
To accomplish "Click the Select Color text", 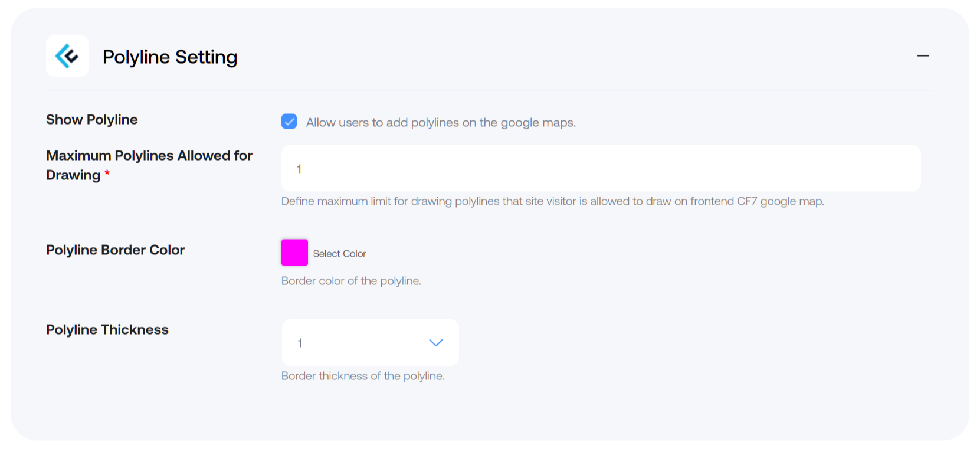I will [x=339, y=254].
